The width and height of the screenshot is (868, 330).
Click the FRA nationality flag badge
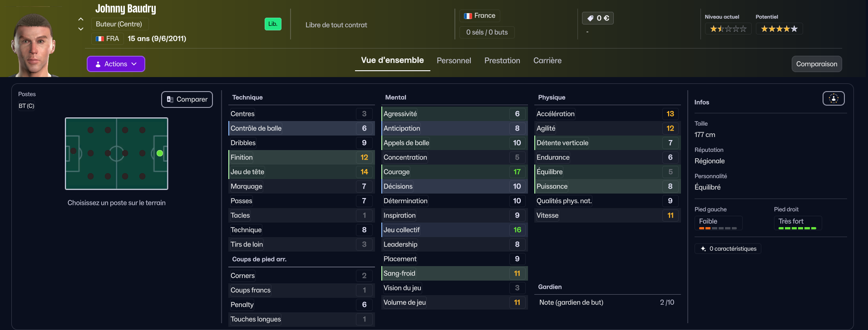pyautogui.click(x=100, y=39)
